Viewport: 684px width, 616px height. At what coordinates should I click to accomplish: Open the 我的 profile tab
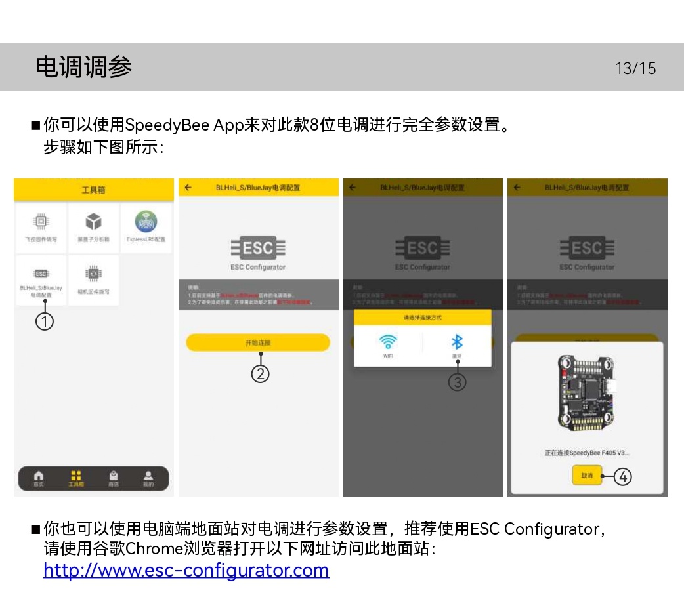pyautogui.click(x=148, y=478)
